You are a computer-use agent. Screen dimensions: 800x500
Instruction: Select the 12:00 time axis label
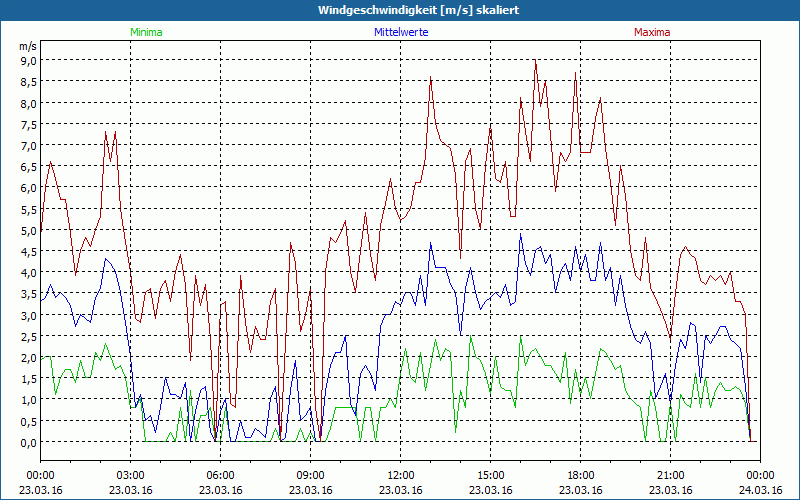coord(401,475)
